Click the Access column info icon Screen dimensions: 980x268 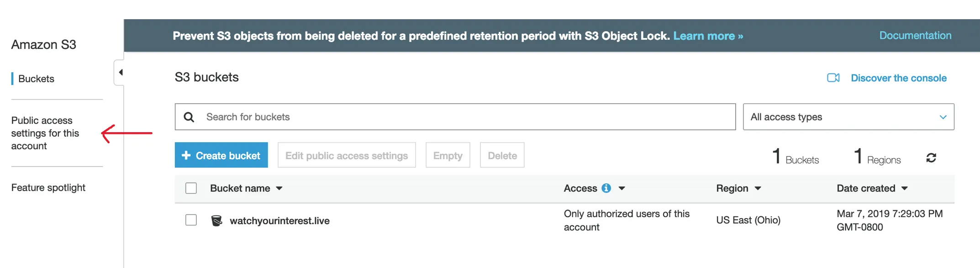(606, 188)
